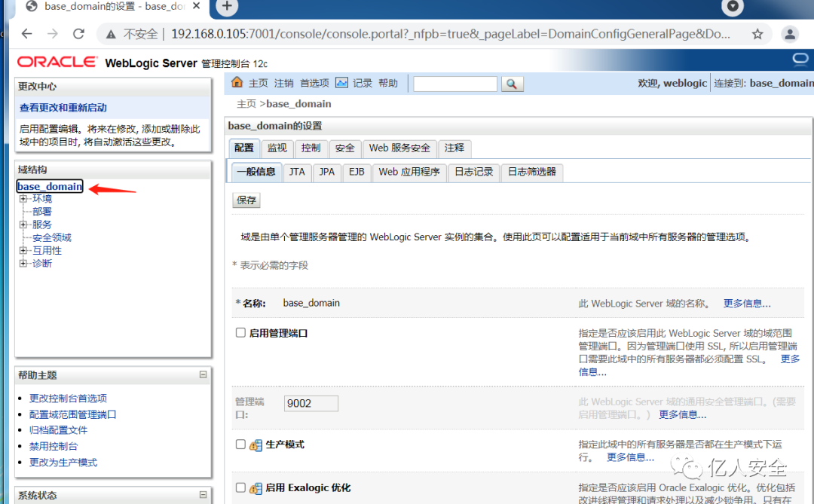This screenshot has height=504, width=814.
Task: Click the 更改控制台首选项 help link
Action: click(68, 398)
